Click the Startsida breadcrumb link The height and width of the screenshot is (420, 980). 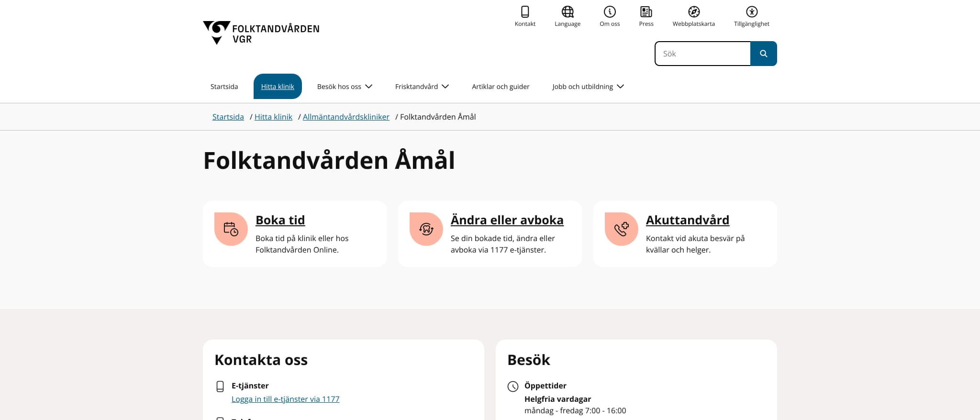(x=228, y=117)
